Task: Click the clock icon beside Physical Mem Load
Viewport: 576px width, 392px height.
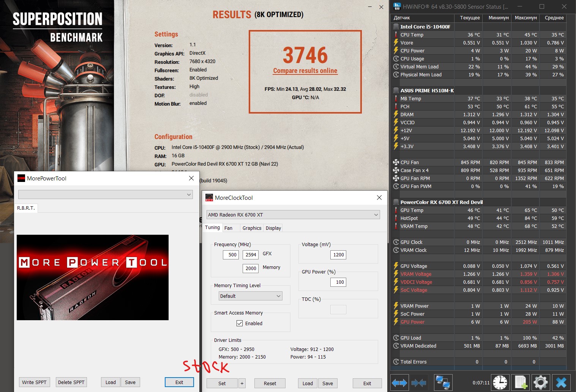Action: (x=396, y=74)
